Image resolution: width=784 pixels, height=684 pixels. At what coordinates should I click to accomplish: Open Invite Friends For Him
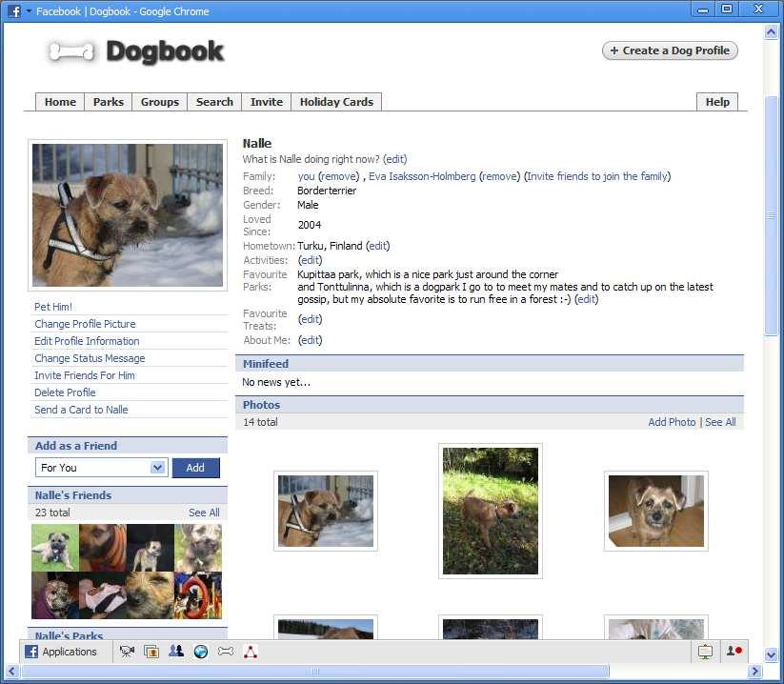pos(85,375)
